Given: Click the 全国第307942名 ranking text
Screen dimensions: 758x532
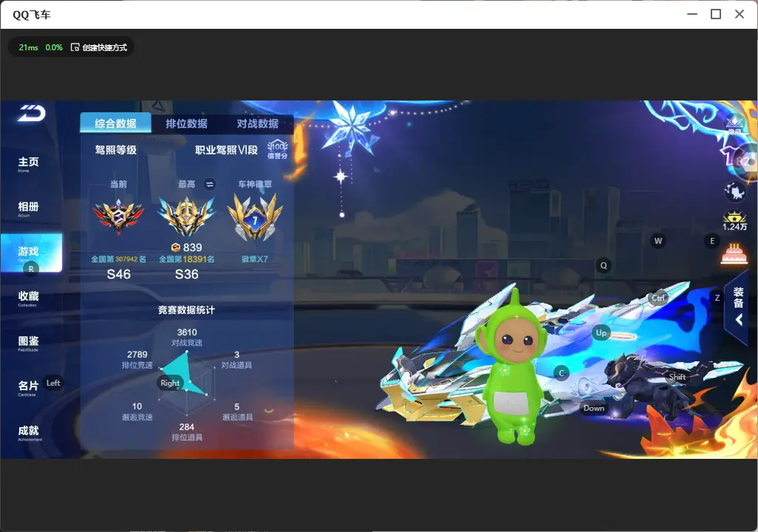Looking at the screenshot, I should [x=118, y=259].
